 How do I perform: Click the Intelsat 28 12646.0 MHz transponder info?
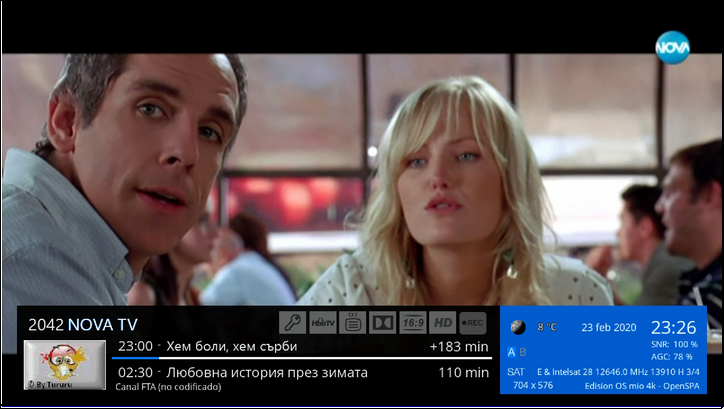tap(618, 372)
